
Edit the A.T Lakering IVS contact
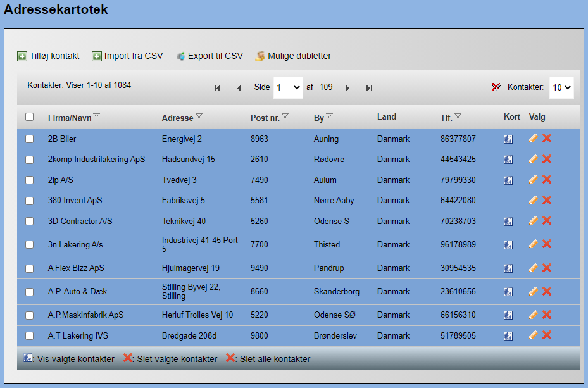point(534,335)
